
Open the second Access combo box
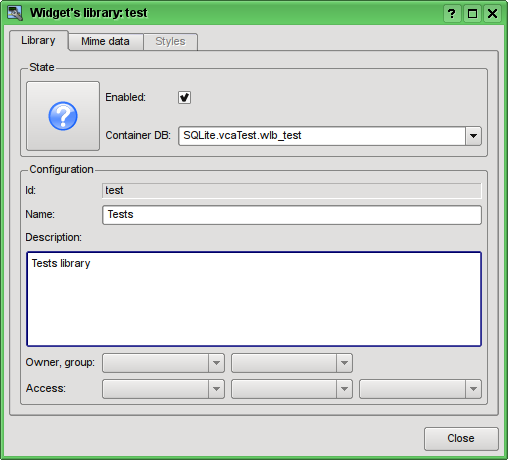(x=292, y=389)
